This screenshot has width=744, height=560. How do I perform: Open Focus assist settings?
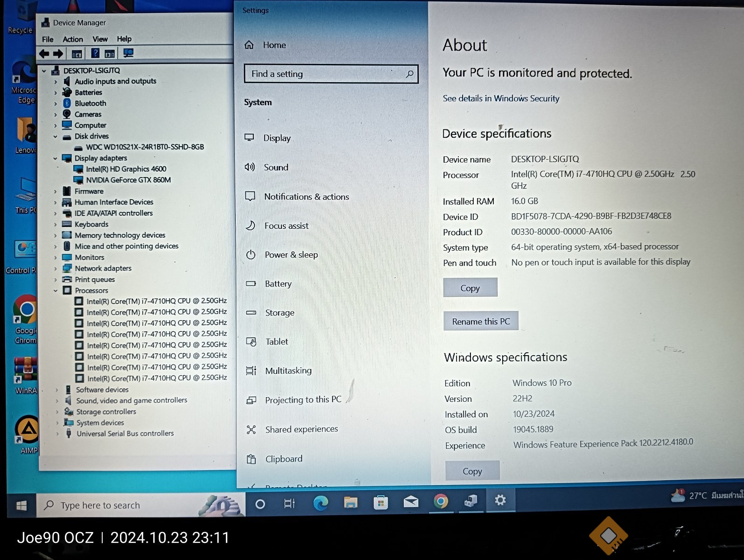[x=286, y=226]
